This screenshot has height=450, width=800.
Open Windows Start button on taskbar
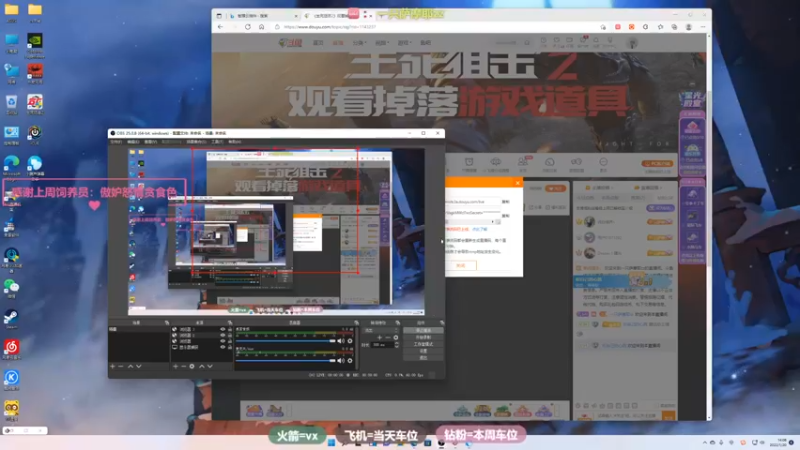click(331, 442)
